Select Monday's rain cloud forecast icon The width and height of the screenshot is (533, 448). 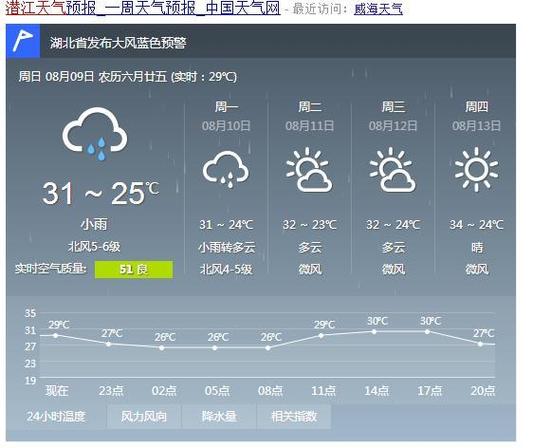226,169
